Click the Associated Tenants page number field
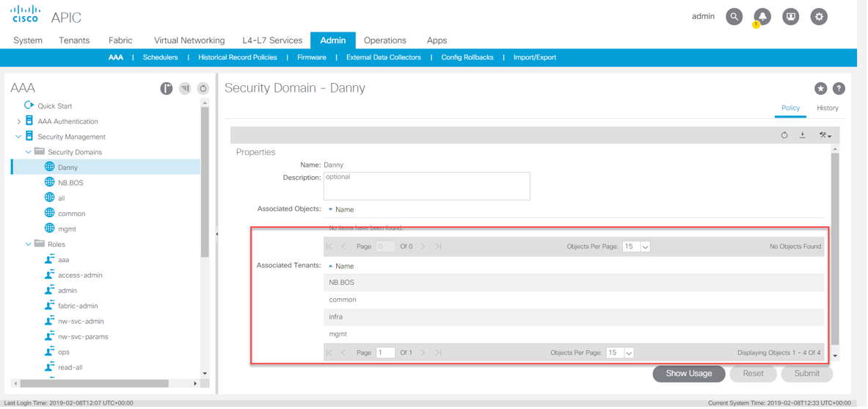The image size is (868, 409). click(x=385, y=352)
